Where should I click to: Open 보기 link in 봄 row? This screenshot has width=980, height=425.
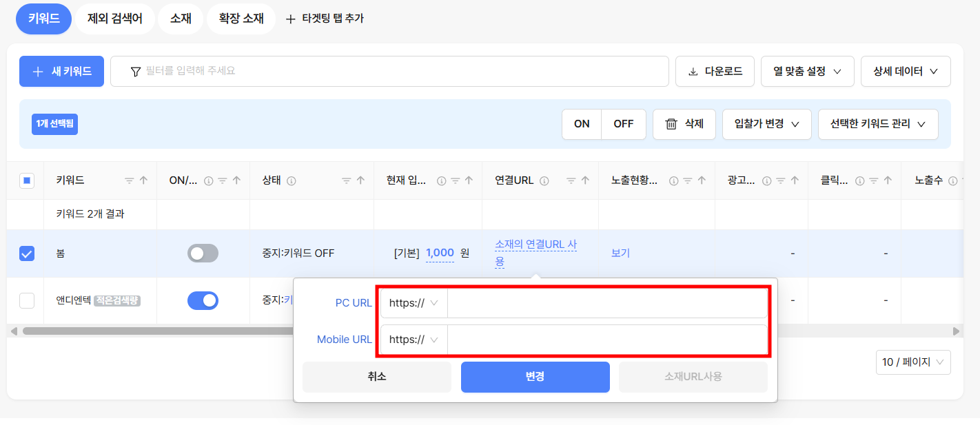click(x=620, y=253)
